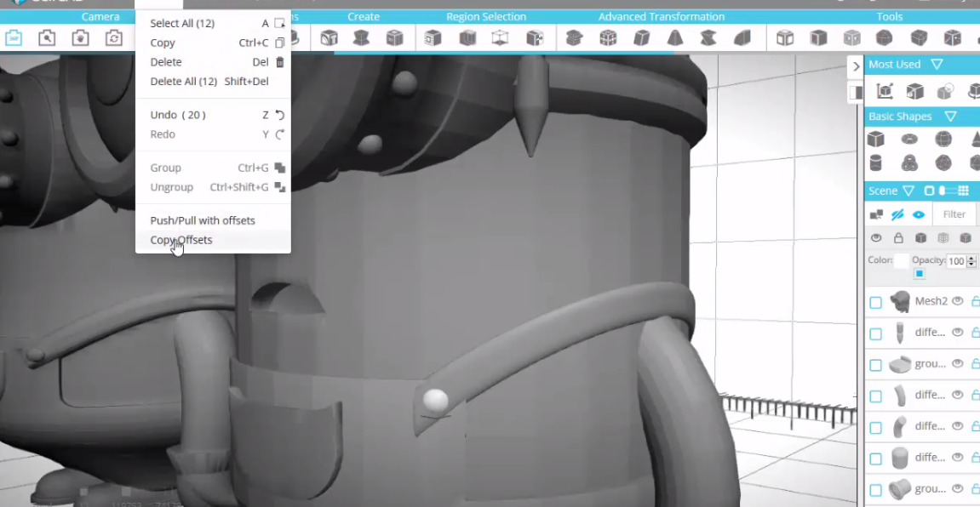
Task: Click the blue show-all eye icon in Scene
Action: point(918,214)
